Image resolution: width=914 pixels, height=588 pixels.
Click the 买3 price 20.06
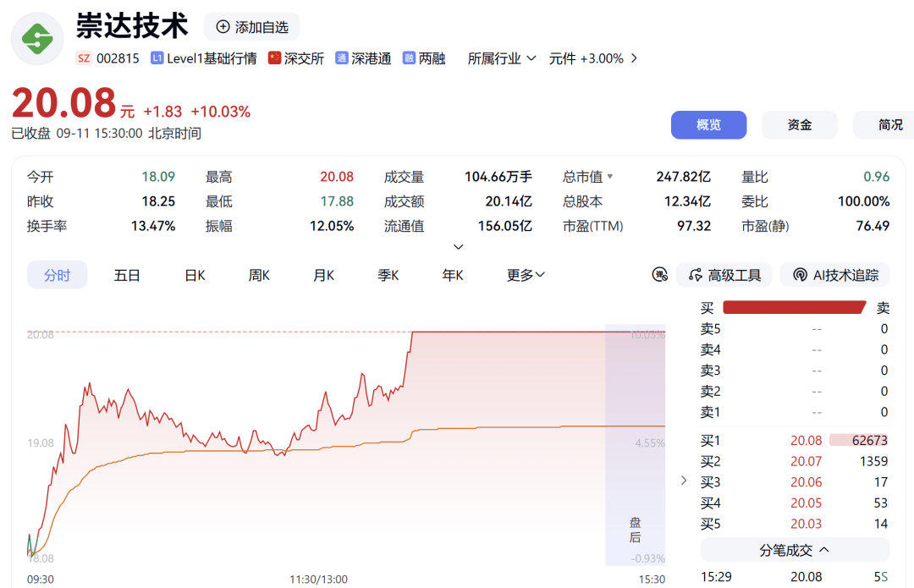(806, 482)
